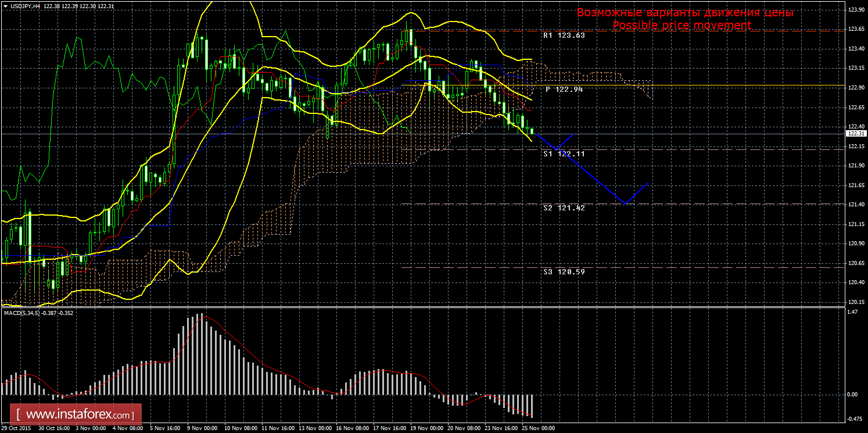This screenshot has width=868, height=433.
Task: Click the 29 Oct 2015 date label
Action: [16, 428]
